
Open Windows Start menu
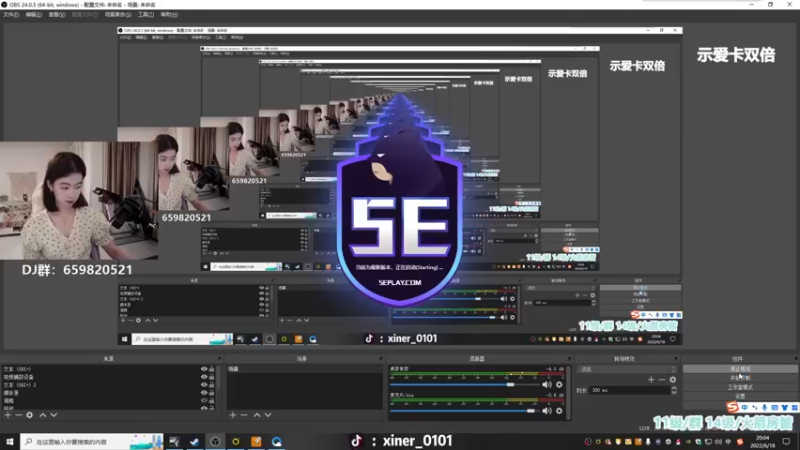click(x=10, y=441)
